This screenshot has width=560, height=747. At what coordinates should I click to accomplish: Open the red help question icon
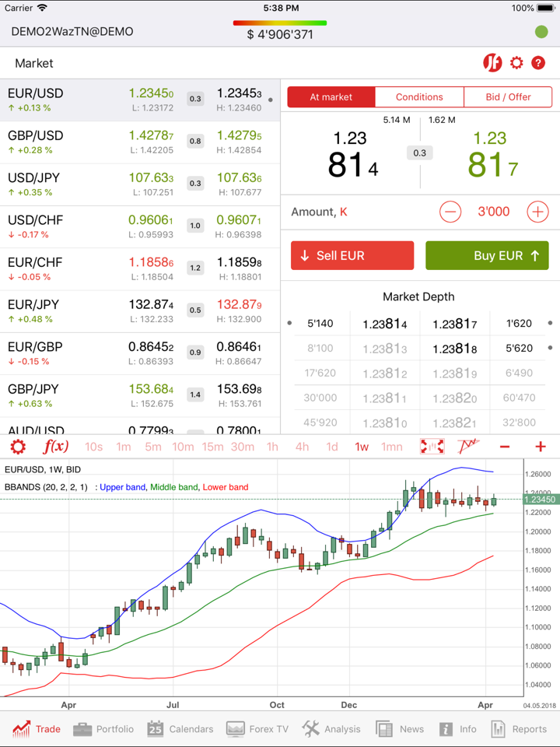point(538,63)
